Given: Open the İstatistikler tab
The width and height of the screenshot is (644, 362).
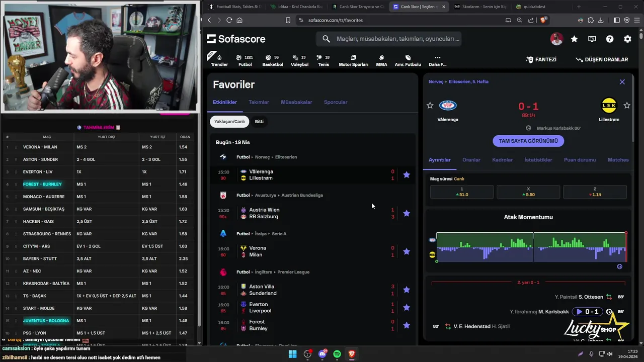Looking at the screenshot, I should click(538, 160).
